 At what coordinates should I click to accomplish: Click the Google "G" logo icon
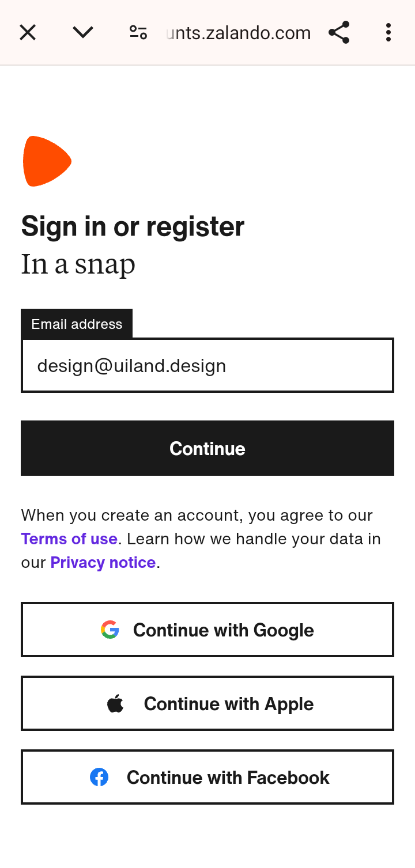110,630
